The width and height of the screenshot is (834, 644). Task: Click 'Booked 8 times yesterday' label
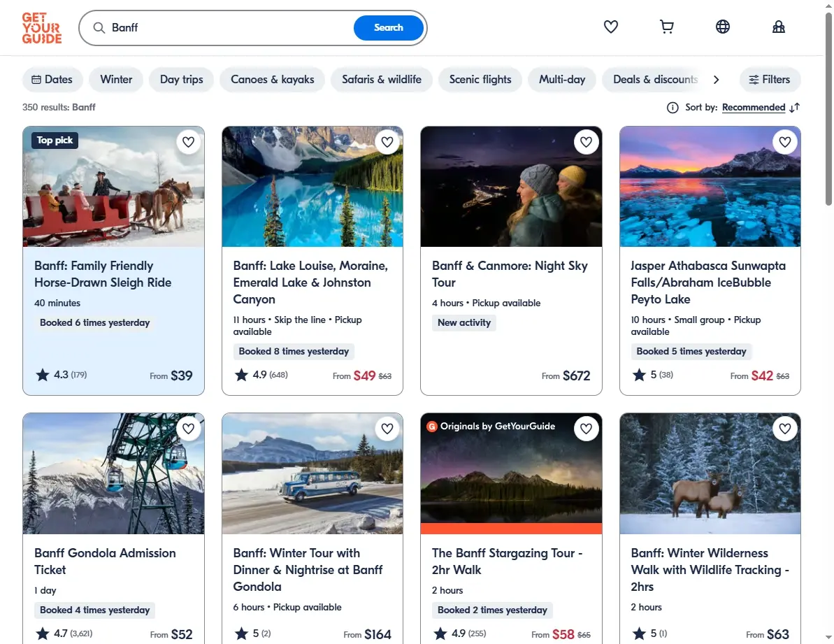[294, 352]
